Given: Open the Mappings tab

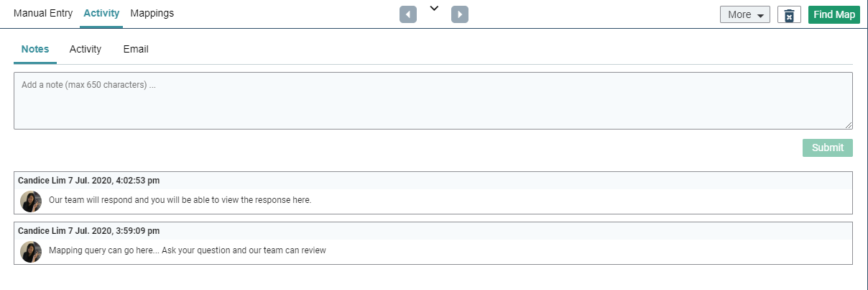Looking at the screenshot, I should coord(152,13).
